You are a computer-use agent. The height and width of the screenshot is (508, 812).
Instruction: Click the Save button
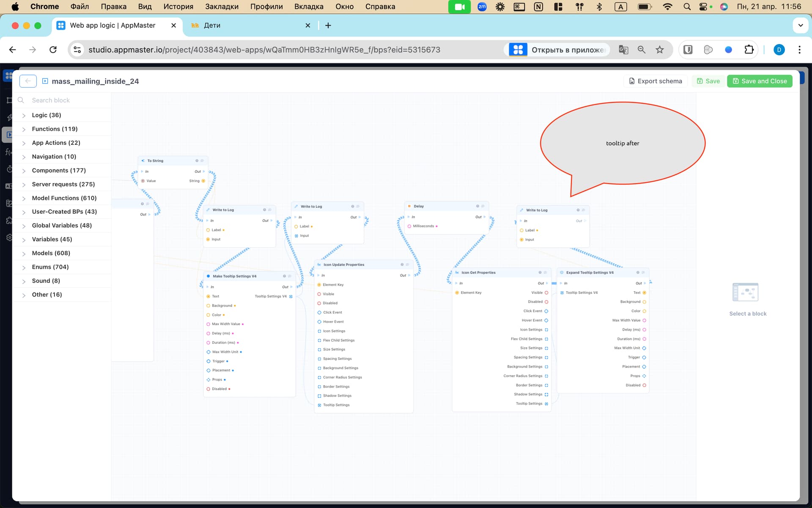point(708,81)
